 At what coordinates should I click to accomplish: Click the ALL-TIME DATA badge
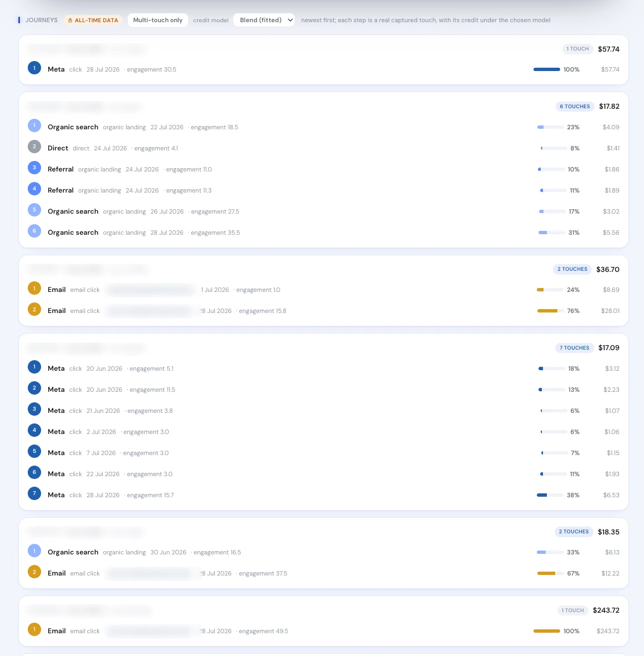(x=93, y=20)
